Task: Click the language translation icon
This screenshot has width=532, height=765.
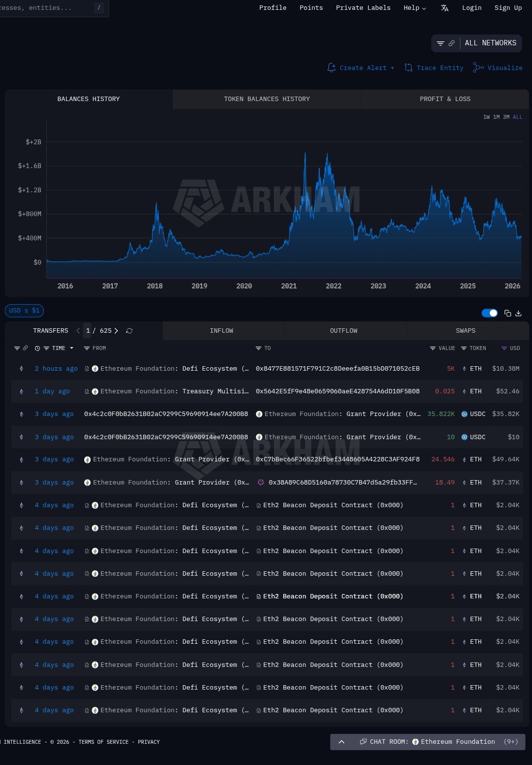Action: [444, 8]
